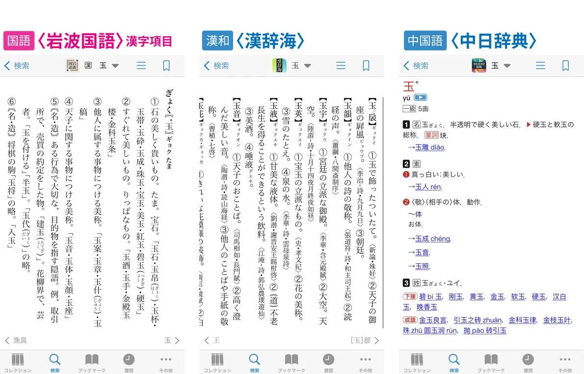Tap the 中日辞典 dictionary book icon
The image size is (588, 374).
(x=479, y=66)
